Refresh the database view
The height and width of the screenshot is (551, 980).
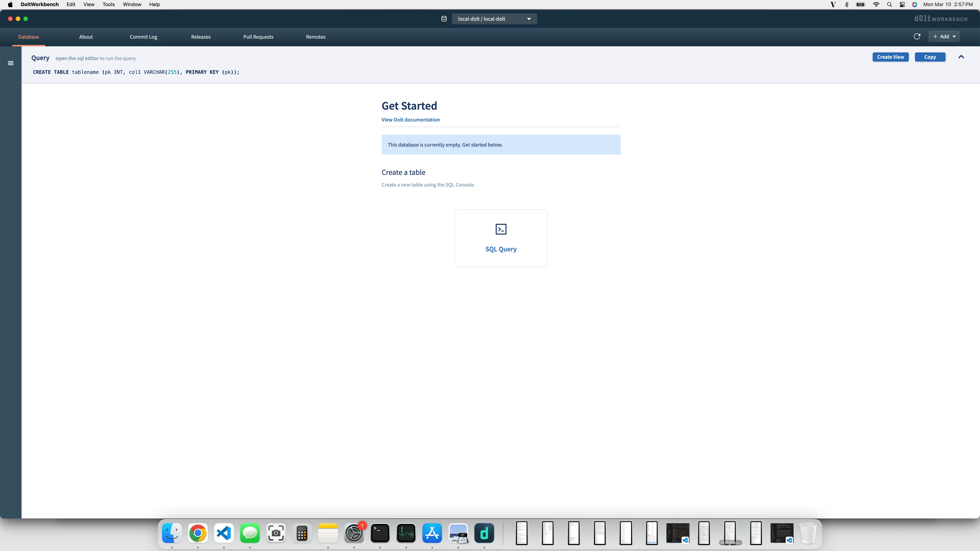(x=917, y=36)
